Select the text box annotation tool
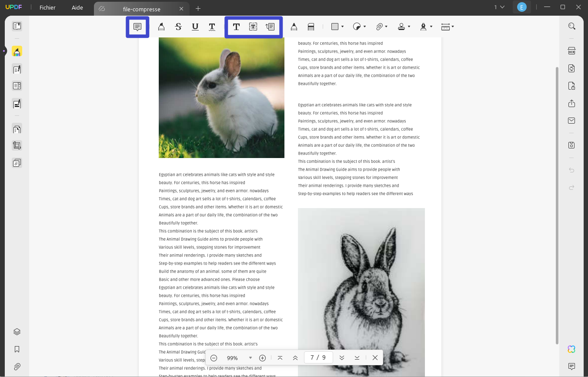This screenshot has height=377, width=588. coord(253,27)
